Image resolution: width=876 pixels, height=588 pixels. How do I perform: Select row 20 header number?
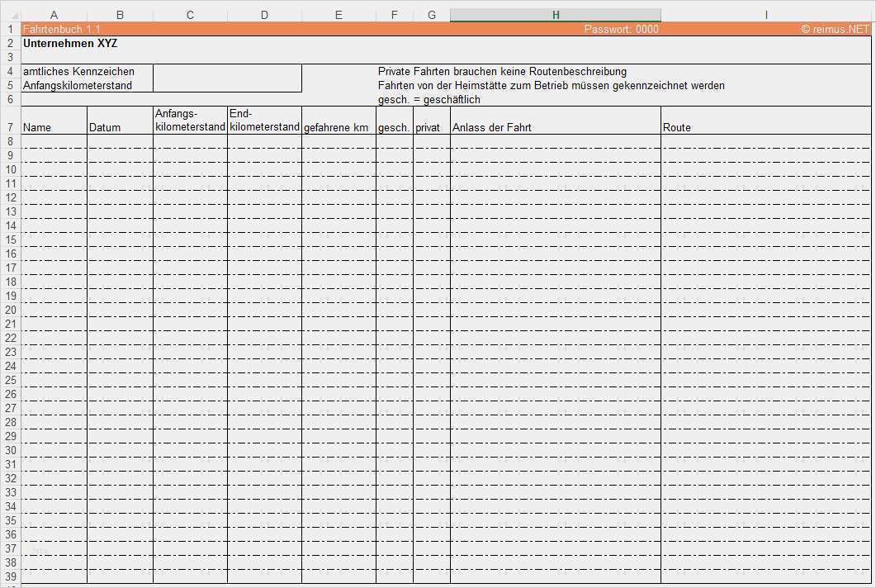(11, 310)
